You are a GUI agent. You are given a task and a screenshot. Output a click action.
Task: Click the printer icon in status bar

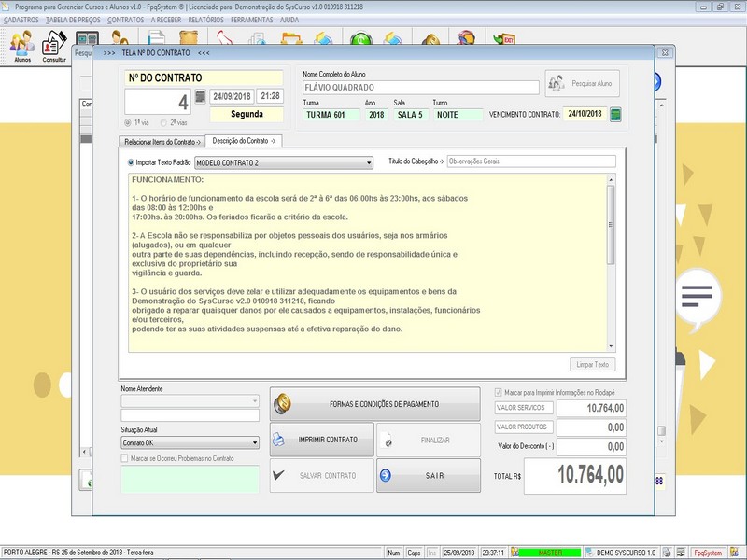tap(667, 553)
